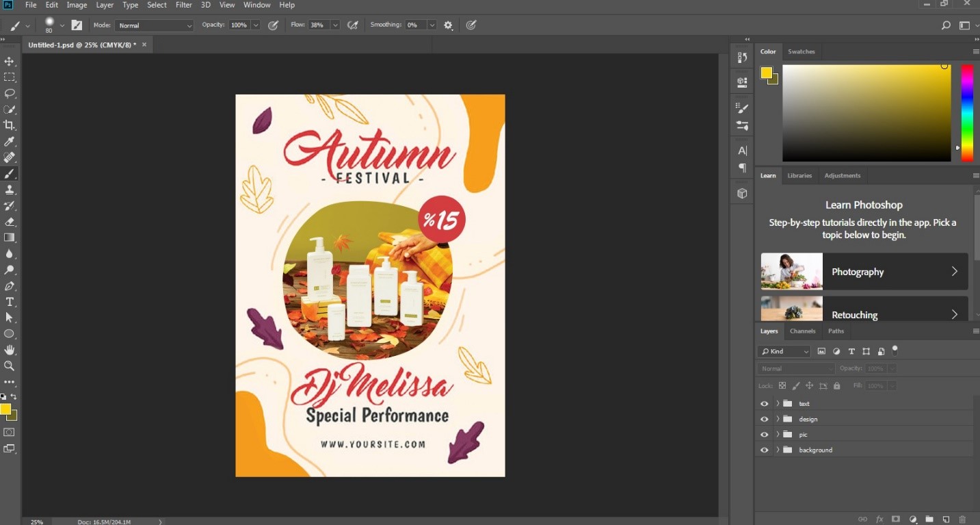The image size is (980, 525).
Task: Open brush smoothing options gear
Action: click(449, 25)
